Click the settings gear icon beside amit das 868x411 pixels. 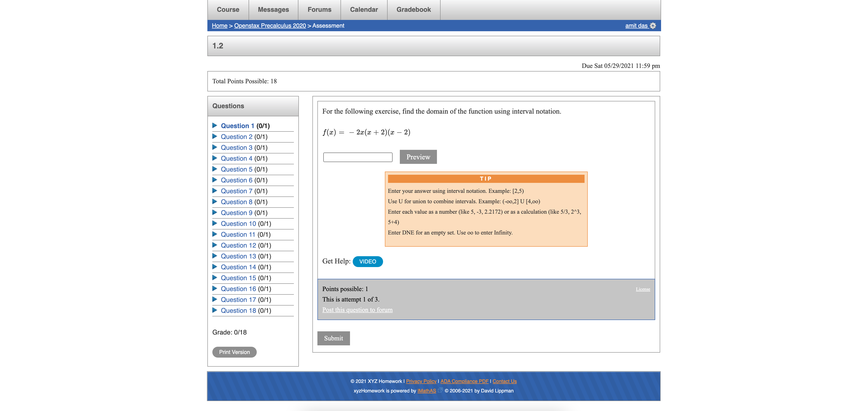pyautogui.click(x=653, y=26)
